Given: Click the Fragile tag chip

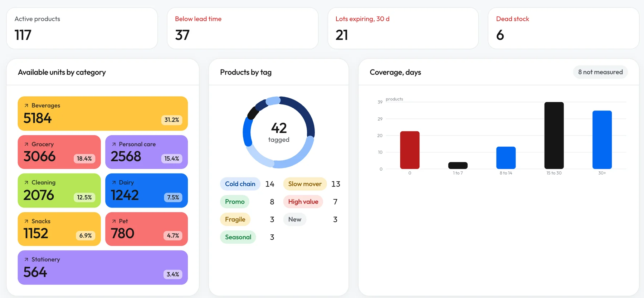Looking at the screenshot, I should (x=235, y=219).
